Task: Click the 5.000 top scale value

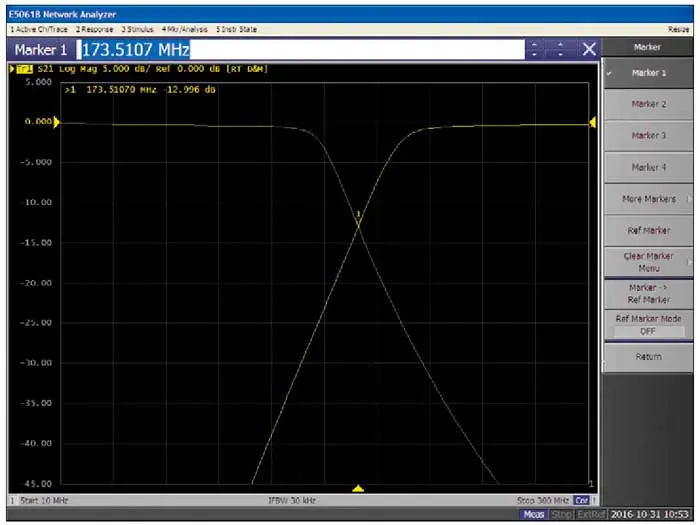Action: point(38,82)
